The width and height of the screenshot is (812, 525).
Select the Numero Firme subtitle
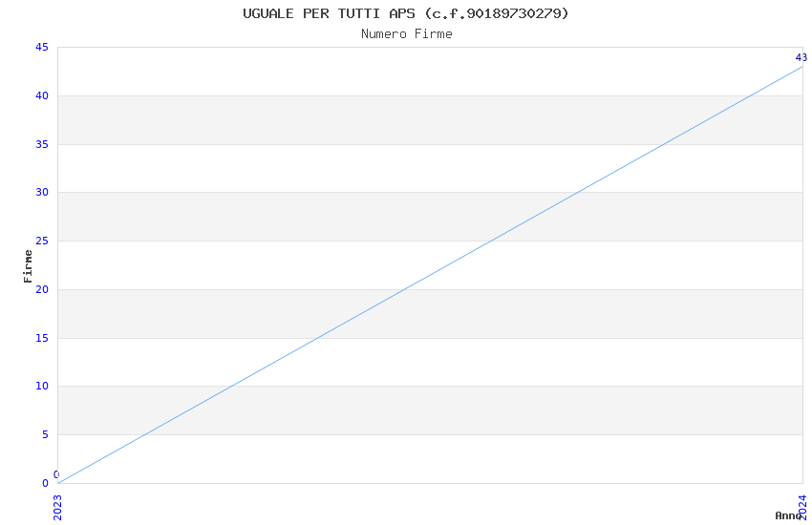[x=406, y=34]
